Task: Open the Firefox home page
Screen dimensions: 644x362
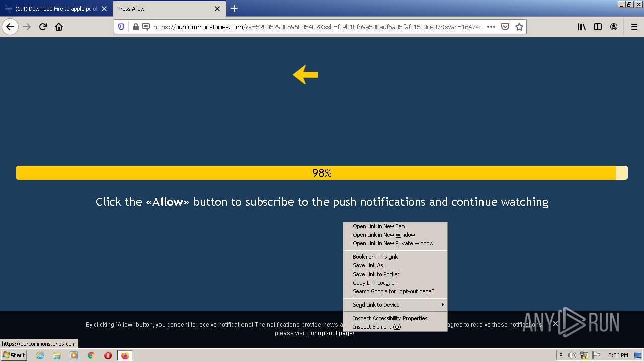Action: 59,27
